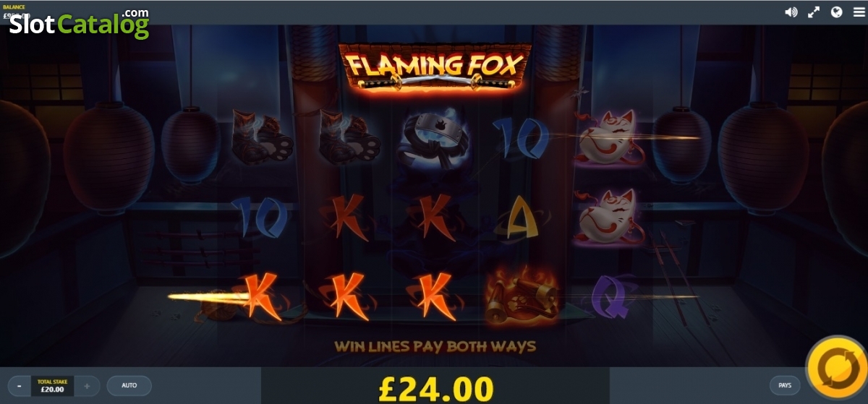Open the hamburger menu at top right

coord(857,12)
